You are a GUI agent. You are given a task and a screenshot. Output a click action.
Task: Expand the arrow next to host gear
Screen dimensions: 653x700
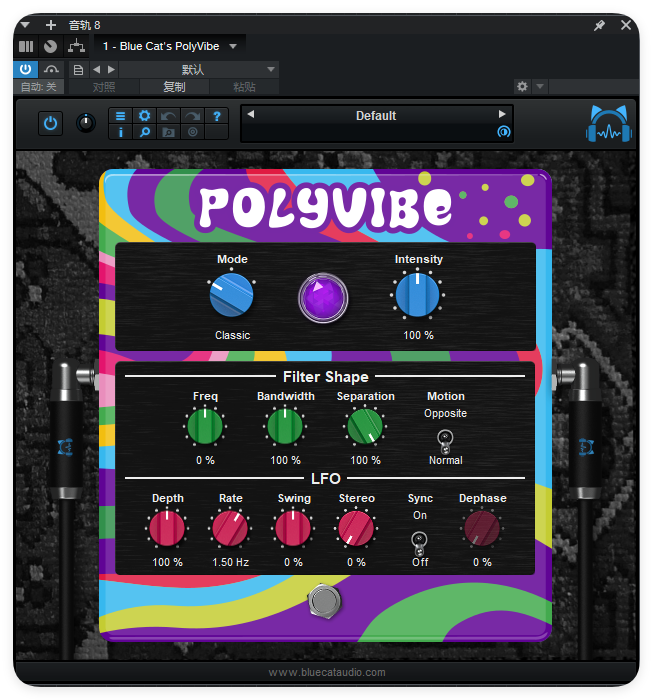(x=540, y=86)
